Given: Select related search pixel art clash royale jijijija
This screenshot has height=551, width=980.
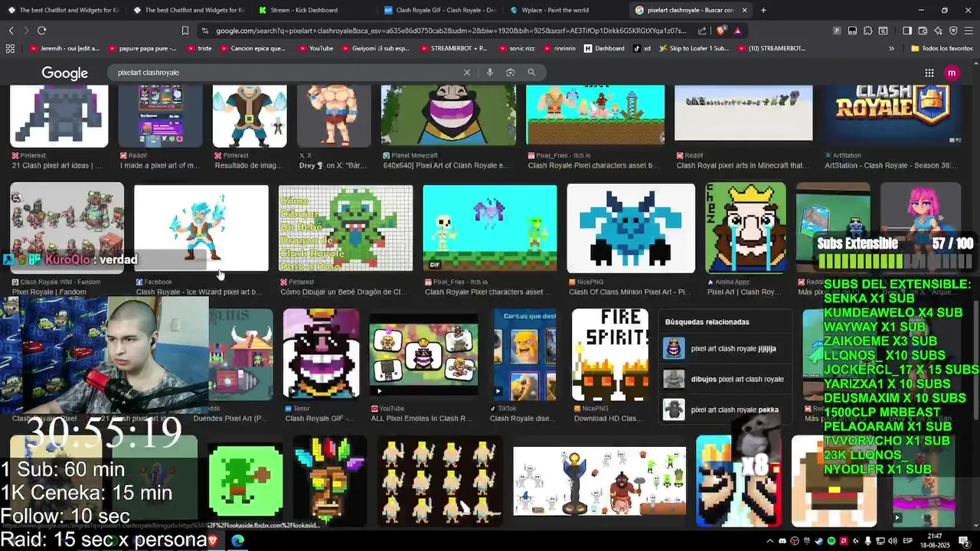Looking at the screenshot, I should pyautogui.click(x=725, y=349).
